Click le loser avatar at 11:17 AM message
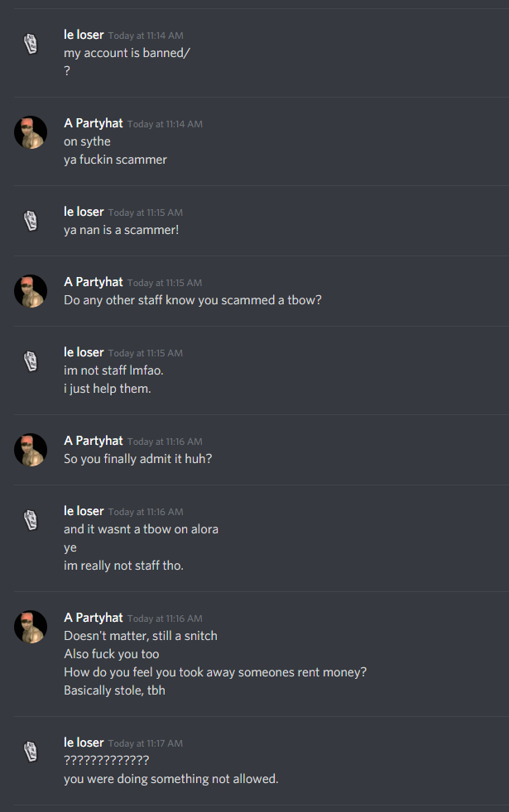509x812 pixels. pyautogui.click(x=31, y=752)
